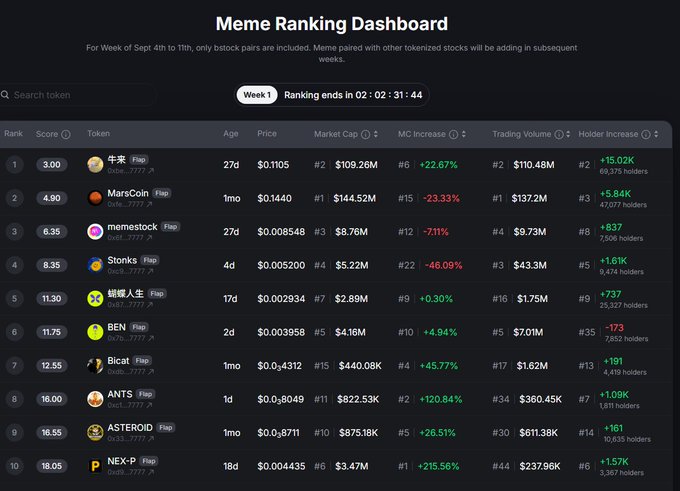Image resolution: width=680 pixels, height=491 pixels.
Task: Click the Flap badge next to Stonks
Action: (150, 260)
